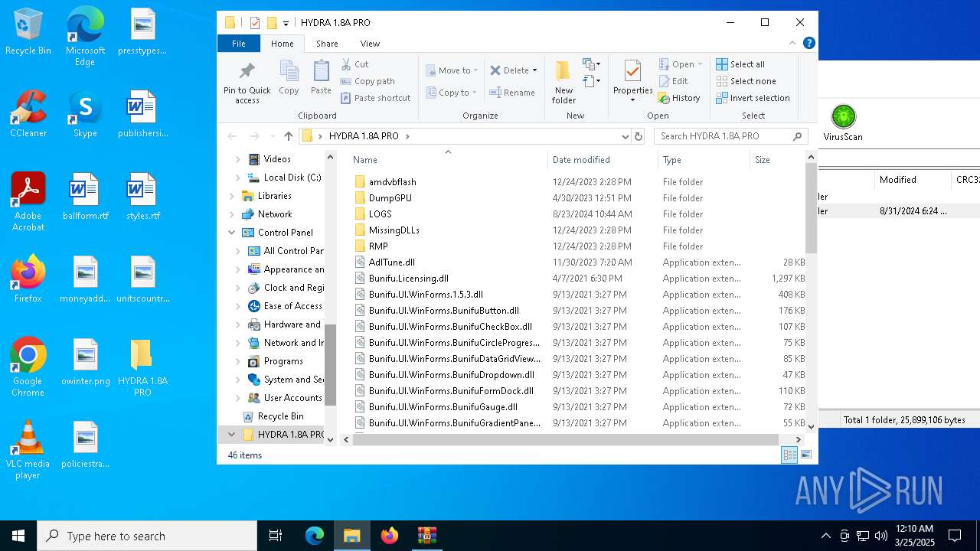The width and height of the screenshot is (980, 551).
Task: Click Paste shortcut in ribbon
Action: coord(375,98)
